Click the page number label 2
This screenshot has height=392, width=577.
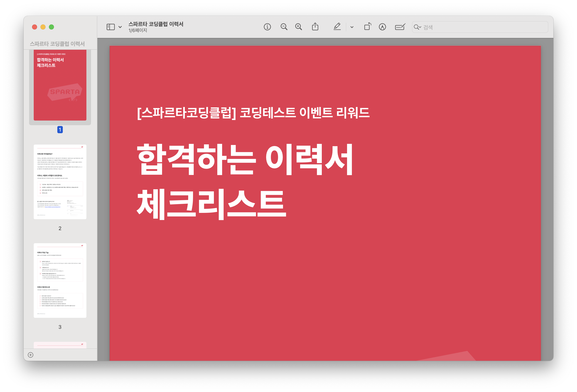[60, 228]
